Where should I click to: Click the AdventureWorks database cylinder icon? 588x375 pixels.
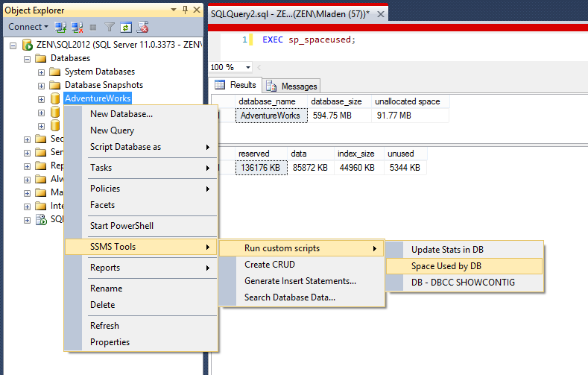click(x=55, y=98)
